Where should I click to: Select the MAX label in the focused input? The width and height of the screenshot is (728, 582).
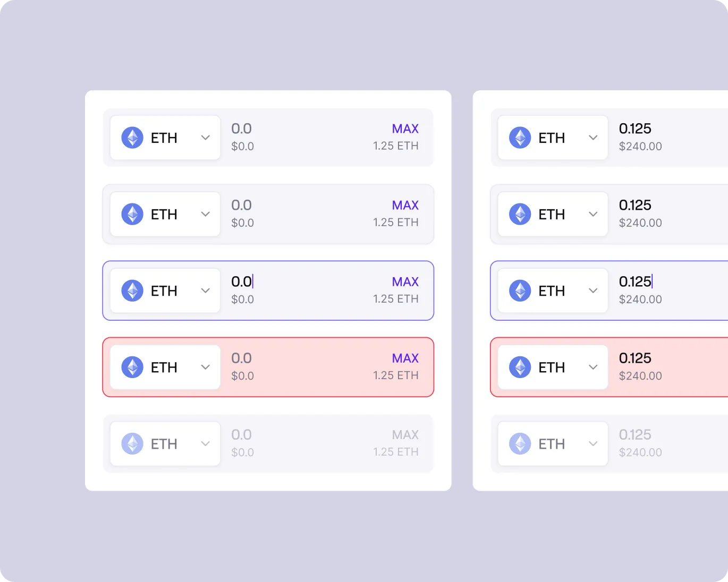coord(405,281)
